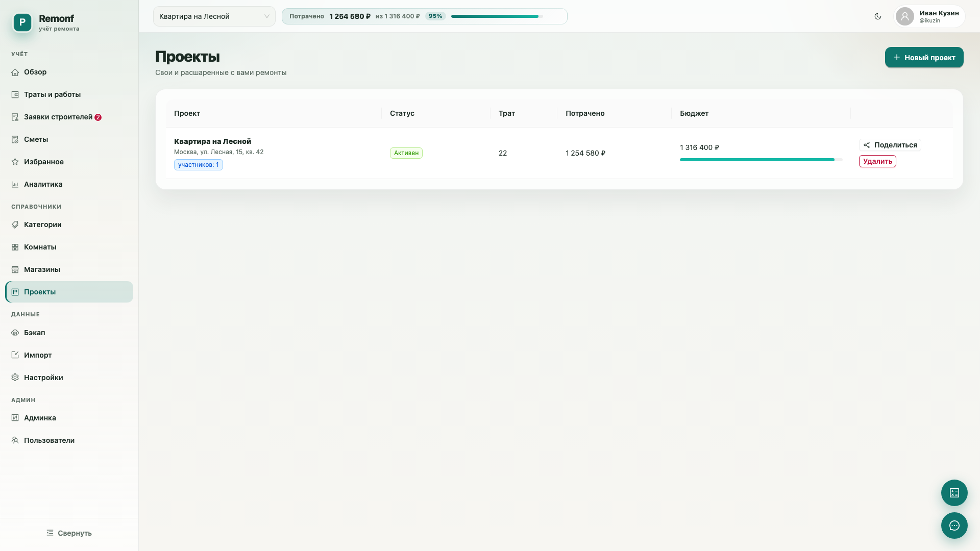The width and height of the screenshot is (980, 551).
Task: Open the floating calculator button
Action: point(954,493)
